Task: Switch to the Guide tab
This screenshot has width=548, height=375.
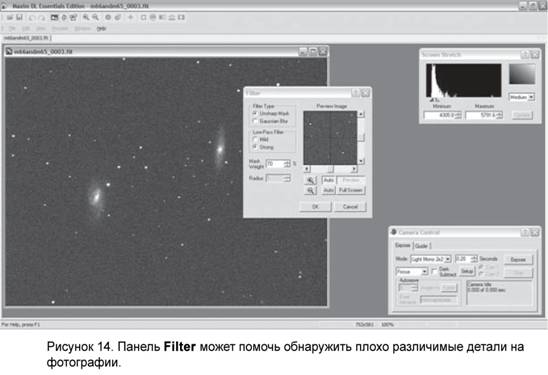Action: click(421, 246)
